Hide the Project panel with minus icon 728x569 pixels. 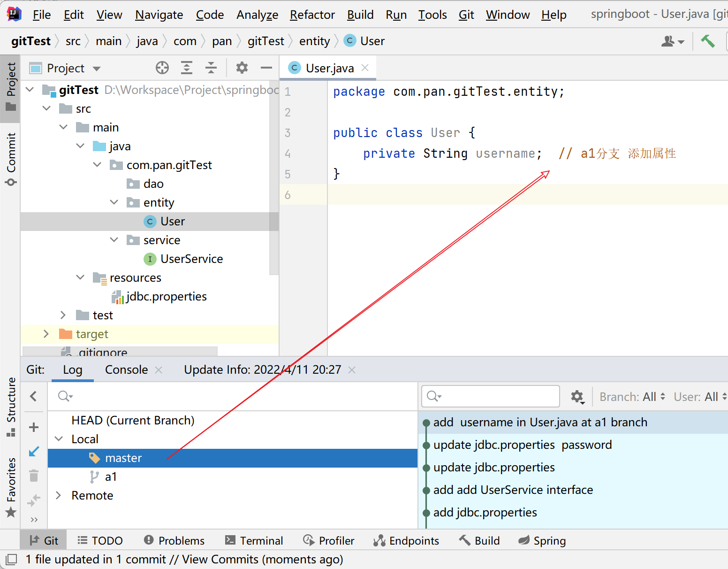click(266, 68)
